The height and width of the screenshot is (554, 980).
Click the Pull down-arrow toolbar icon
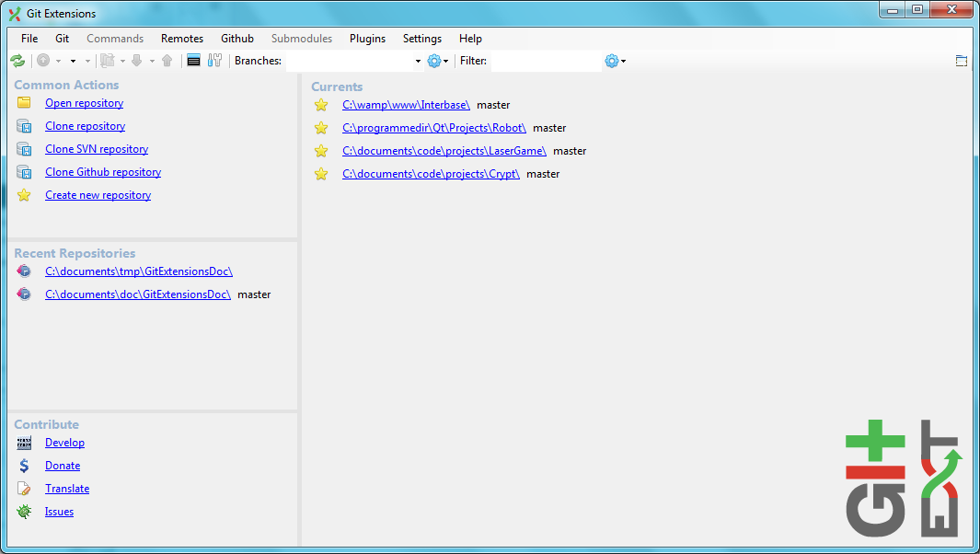click(137, 61)
